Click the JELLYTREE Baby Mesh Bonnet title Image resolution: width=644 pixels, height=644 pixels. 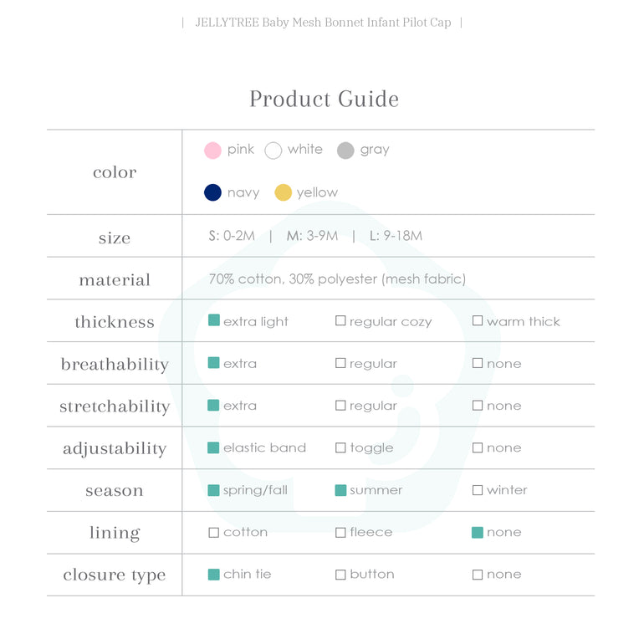(322, 23)
